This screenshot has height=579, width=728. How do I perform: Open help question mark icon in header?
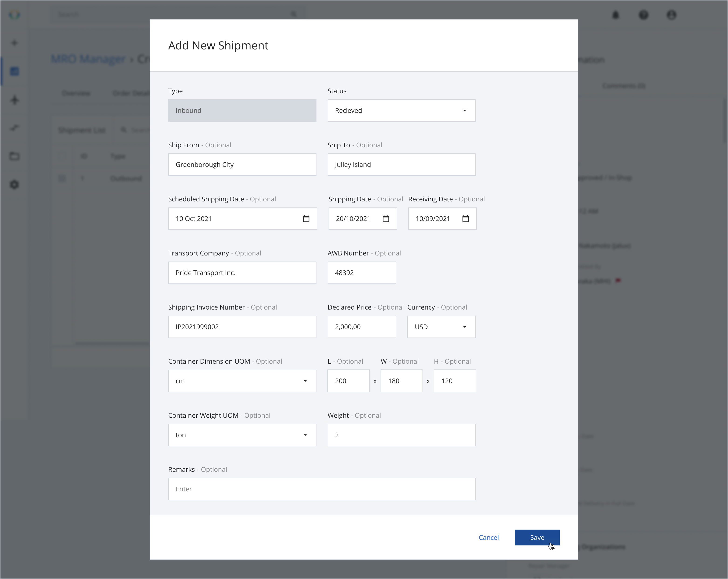pos(644,15)
